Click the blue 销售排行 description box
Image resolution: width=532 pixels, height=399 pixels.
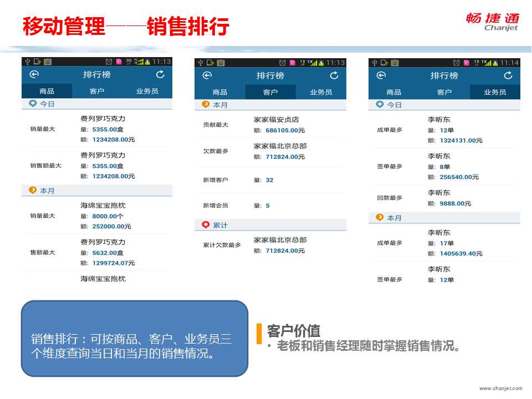(x=134, y=339)
